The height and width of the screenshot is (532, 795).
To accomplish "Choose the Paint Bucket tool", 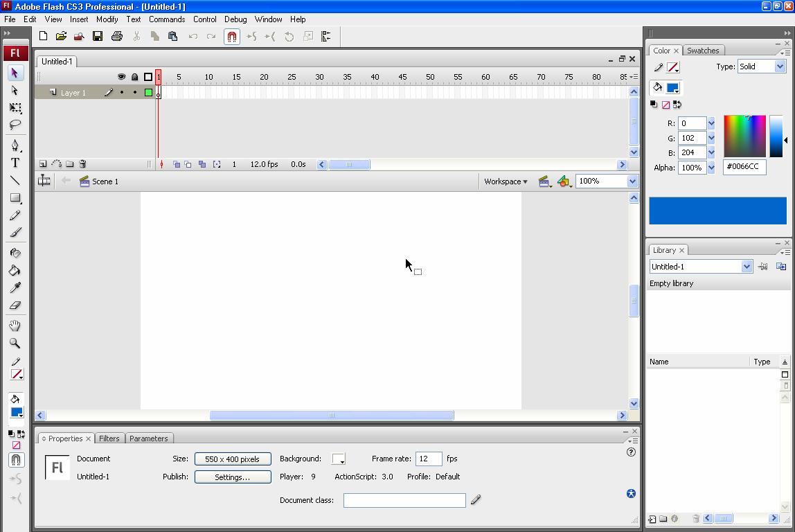I will (15, 269).
